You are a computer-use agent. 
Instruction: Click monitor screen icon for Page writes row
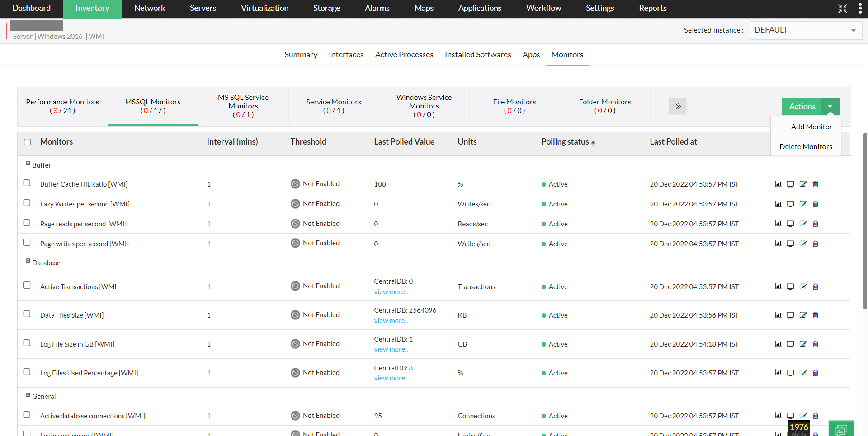pyautogui.click(x=790, y=244)
